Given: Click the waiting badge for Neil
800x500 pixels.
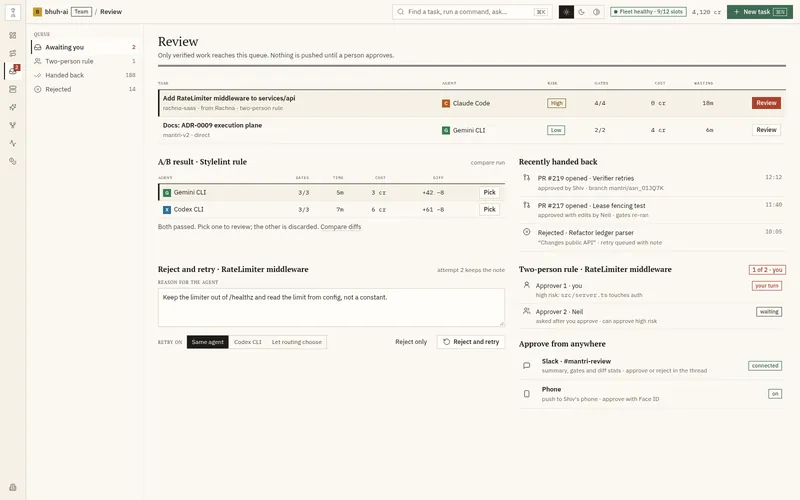Looking at the screenshot, I should coord(769,312).
